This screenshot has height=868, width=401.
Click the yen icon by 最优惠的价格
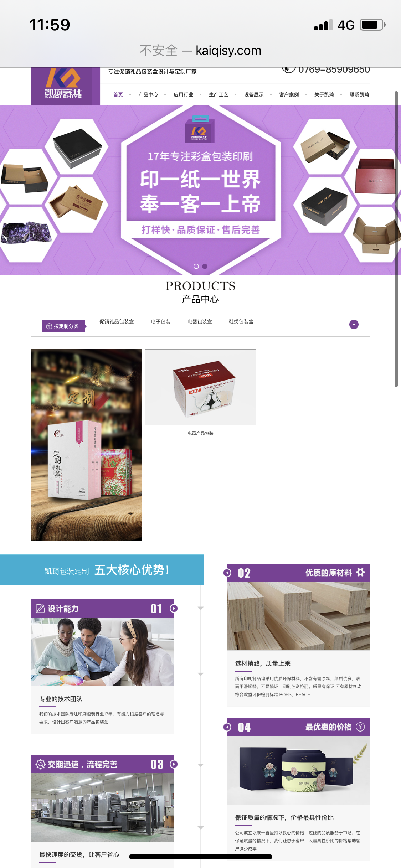point(360,727)
